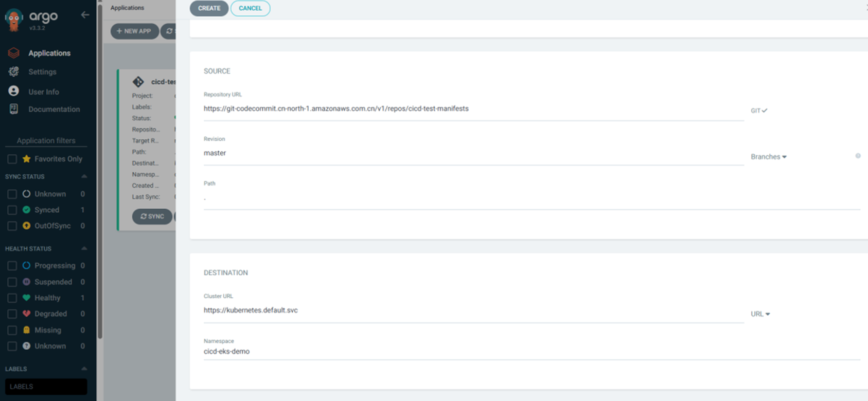Click the User Info avatar icon
Image resolution: width=868 pixels, height=401 pixels.
coord(14,92)
